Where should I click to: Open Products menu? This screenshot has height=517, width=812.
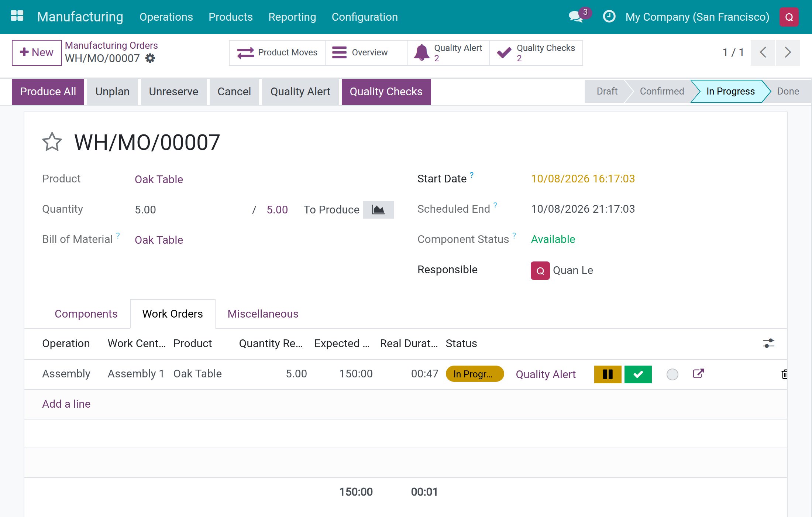(x=230, y=17)
